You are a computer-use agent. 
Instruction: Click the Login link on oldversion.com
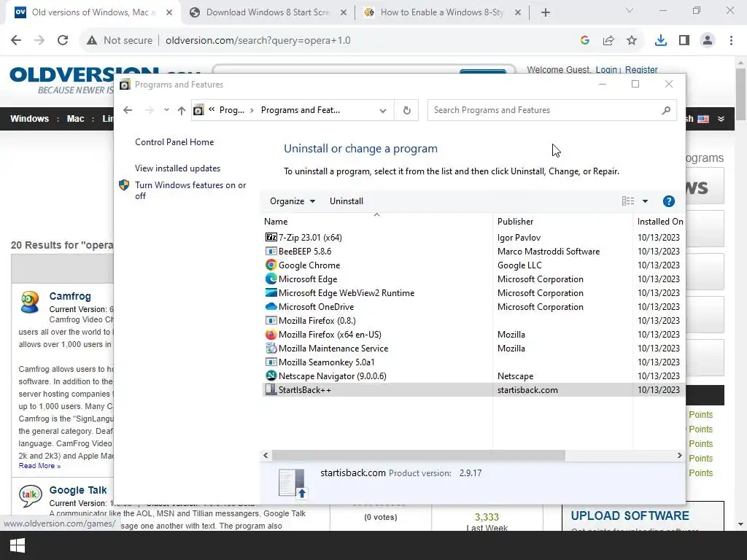(606, 69)
